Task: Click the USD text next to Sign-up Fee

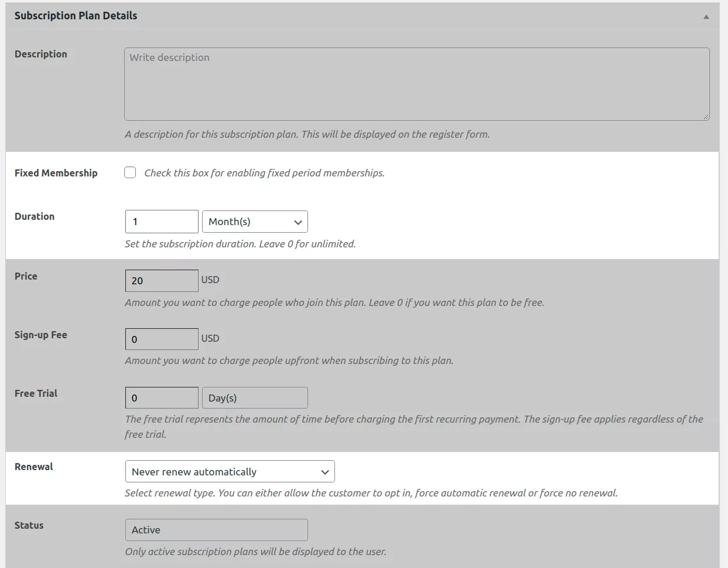Action: point(210,338)
